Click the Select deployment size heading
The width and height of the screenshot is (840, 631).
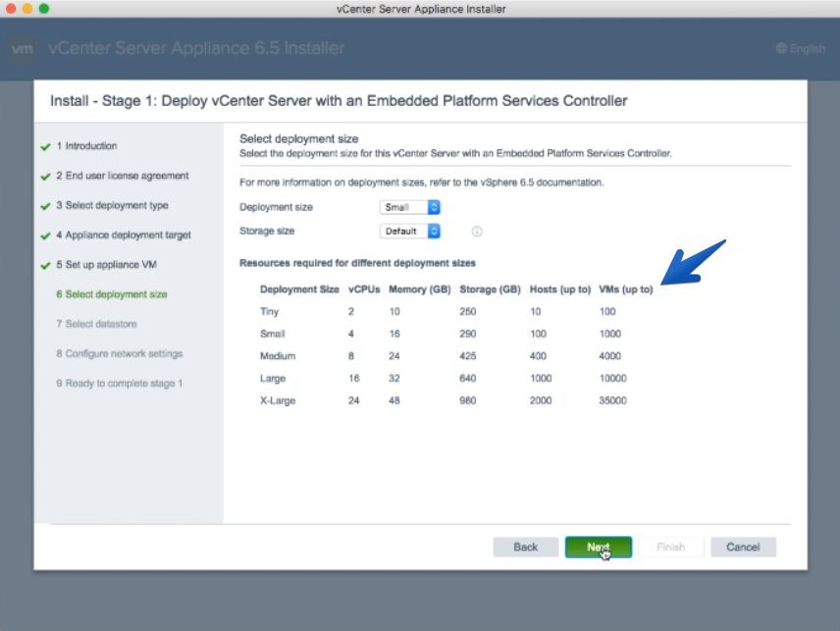point(299,138)
